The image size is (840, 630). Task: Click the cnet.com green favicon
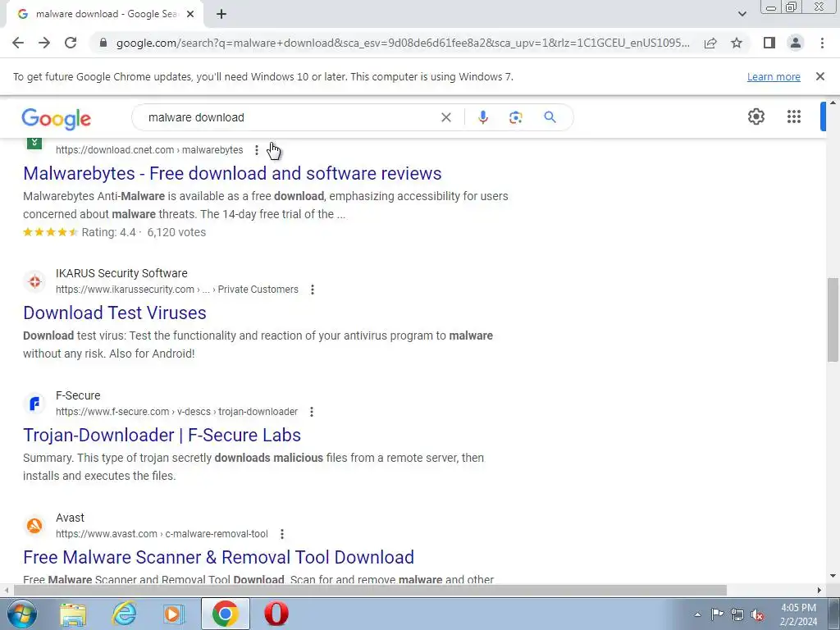(x=34, y=143)
